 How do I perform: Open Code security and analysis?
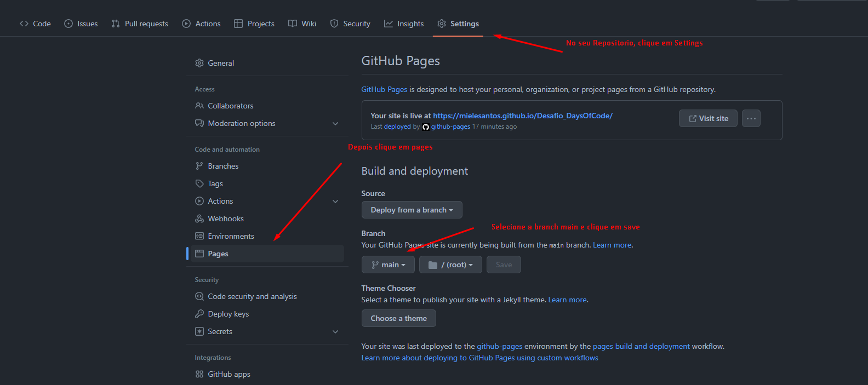[x=267, y=296]
